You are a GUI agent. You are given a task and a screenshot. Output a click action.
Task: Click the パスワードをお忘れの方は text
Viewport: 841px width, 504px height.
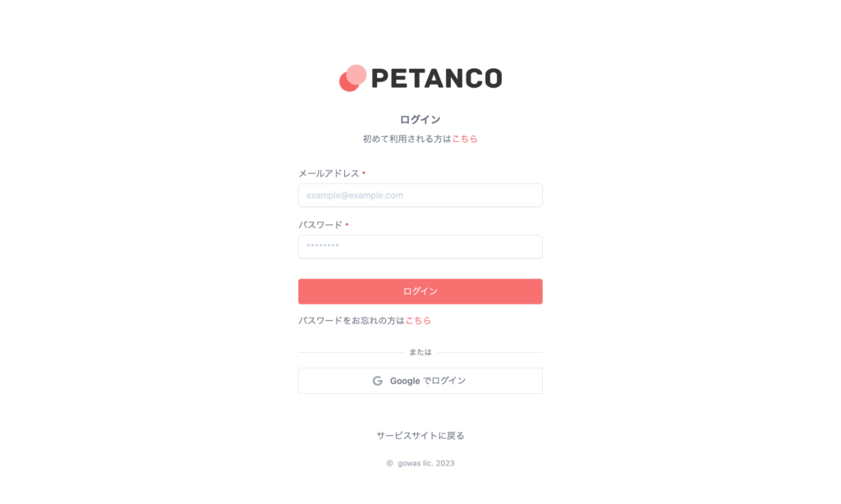(x=352, y=321)
